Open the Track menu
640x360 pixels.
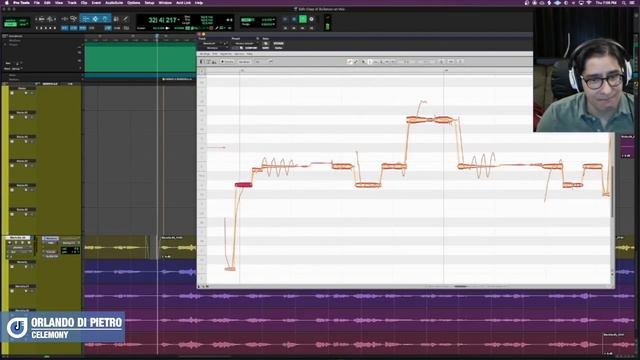coord(72,2)
